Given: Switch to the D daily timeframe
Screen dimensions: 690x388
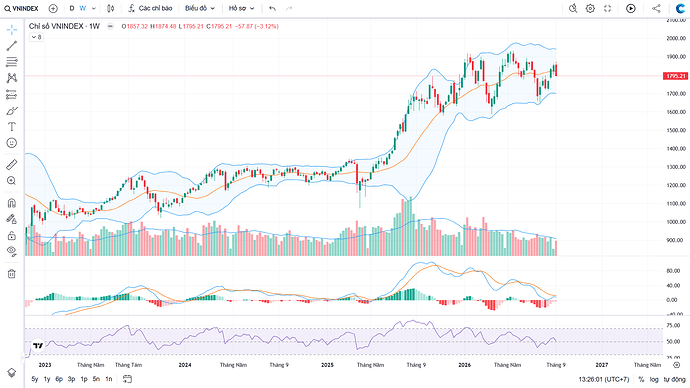Looking at the screenshot, I should point(72,8).
